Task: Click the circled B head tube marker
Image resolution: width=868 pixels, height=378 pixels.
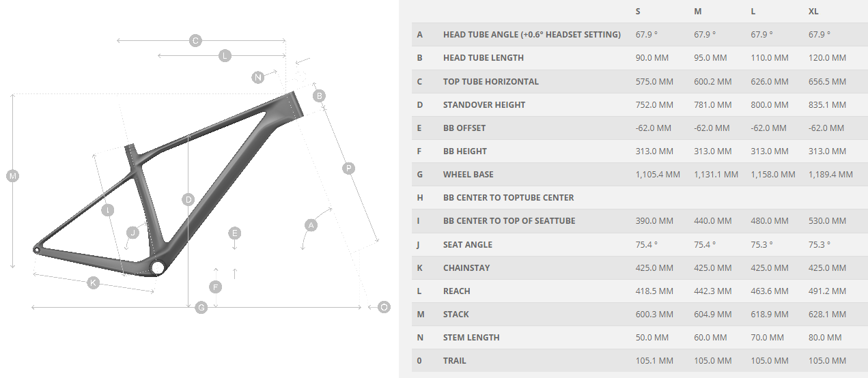Action: point(319,96)
